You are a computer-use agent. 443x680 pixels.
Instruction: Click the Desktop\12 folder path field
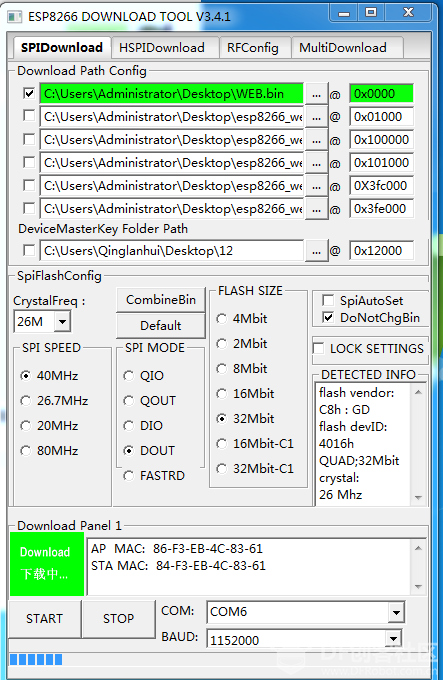click(x=172, y=251)
